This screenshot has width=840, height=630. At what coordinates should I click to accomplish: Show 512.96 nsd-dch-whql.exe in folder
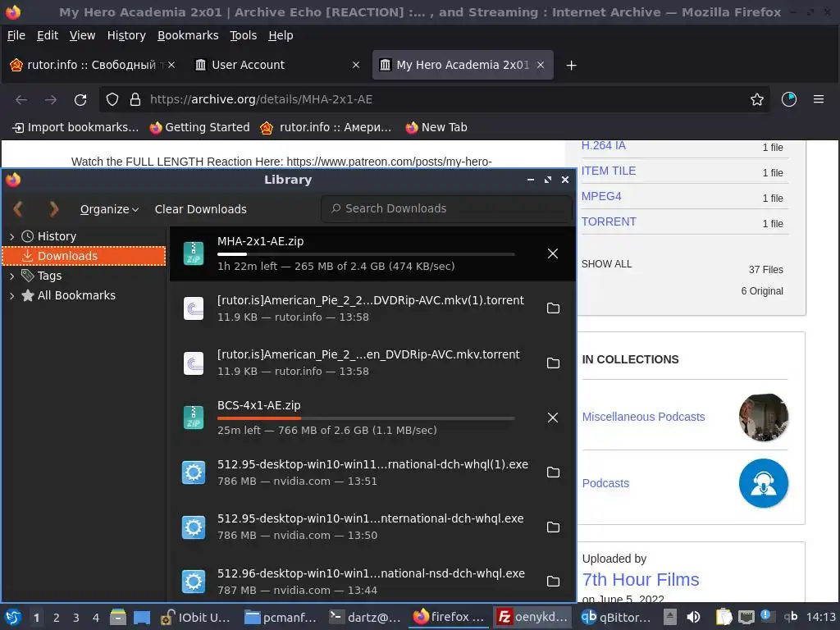point(553,582)
